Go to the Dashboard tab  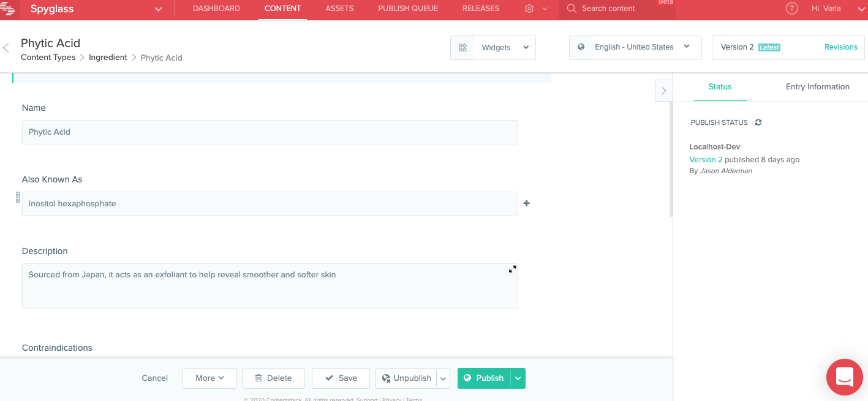216,9
